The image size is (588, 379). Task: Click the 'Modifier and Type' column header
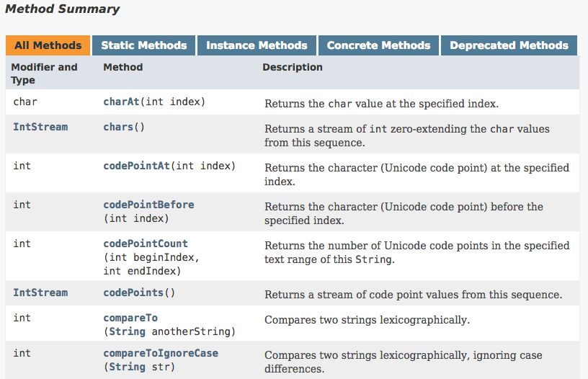click(x=44, y=73)
